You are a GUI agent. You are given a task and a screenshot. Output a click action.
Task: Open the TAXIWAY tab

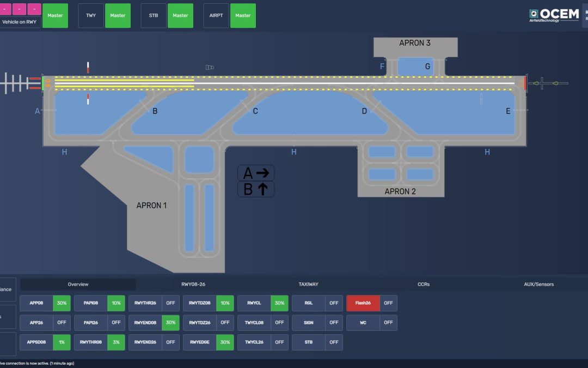point(308,284)
